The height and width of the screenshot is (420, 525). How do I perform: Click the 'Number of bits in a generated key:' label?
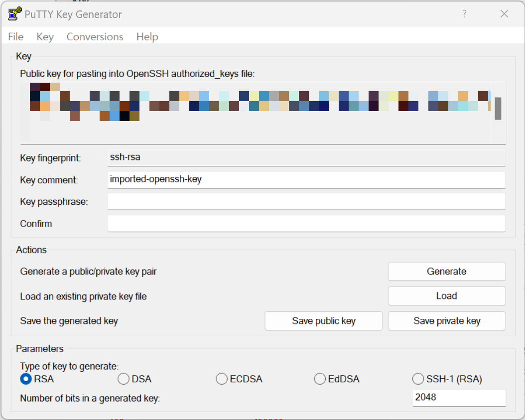[90, 398]
